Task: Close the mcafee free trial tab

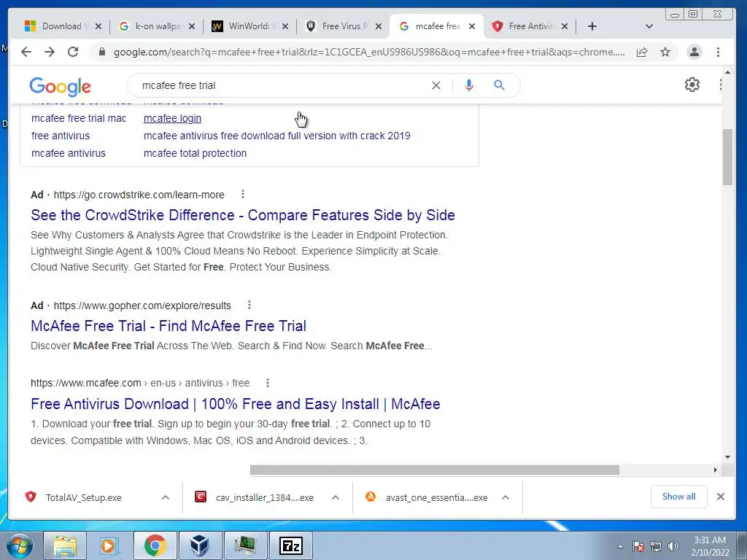Action: tap(472, 26)
